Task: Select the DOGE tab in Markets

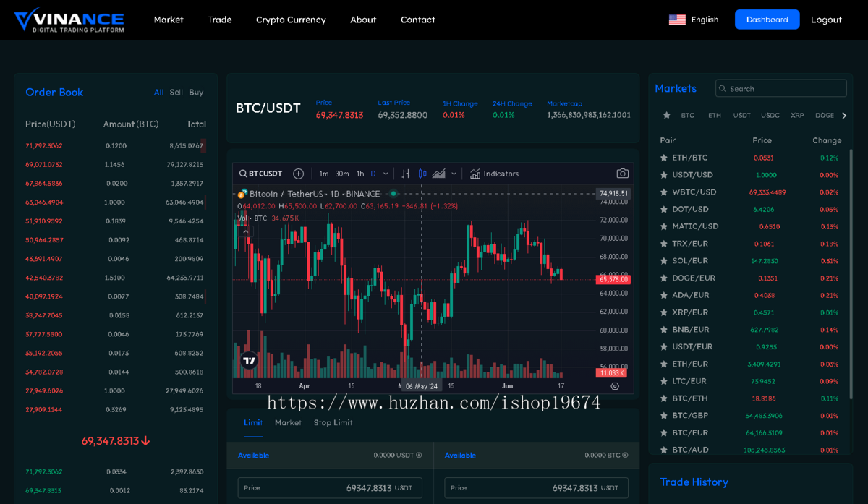Action: (825, 116)
